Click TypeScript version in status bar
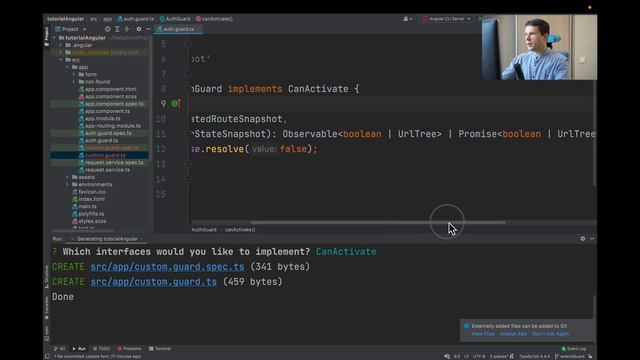Image resolution: width=640 pixels, height=360 pixels. 534,356
